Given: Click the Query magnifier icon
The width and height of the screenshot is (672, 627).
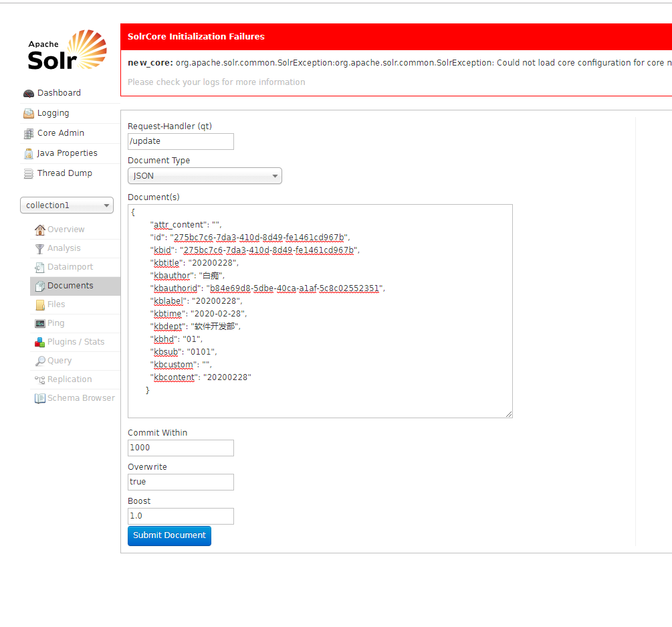Looking at the screenshot, I should click(40, 361).
